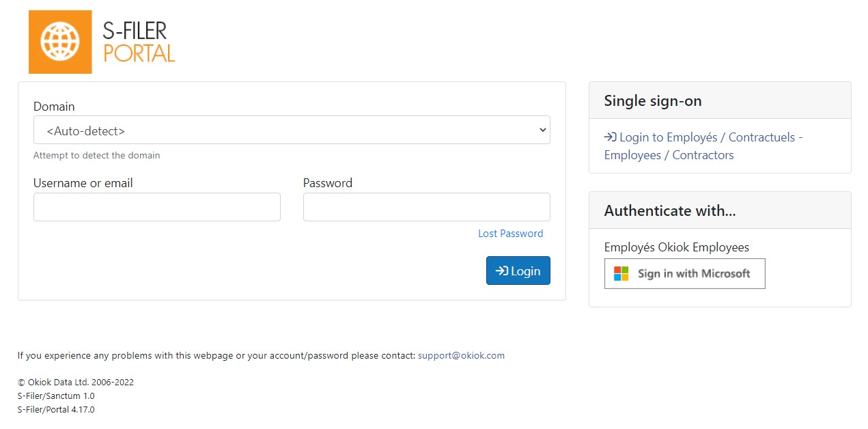Click the orange globe logo icon

point(60,42)
